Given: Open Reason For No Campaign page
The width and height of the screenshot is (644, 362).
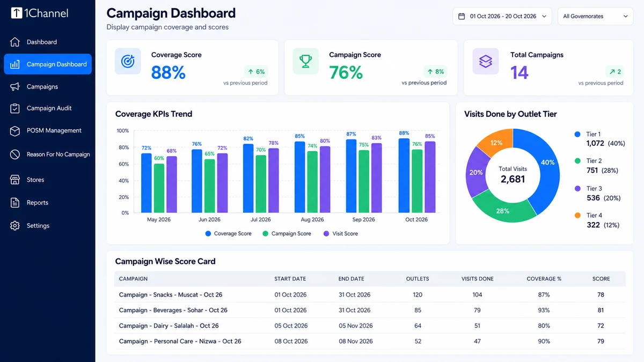Looking at the screenshot, I should [58, 154].
